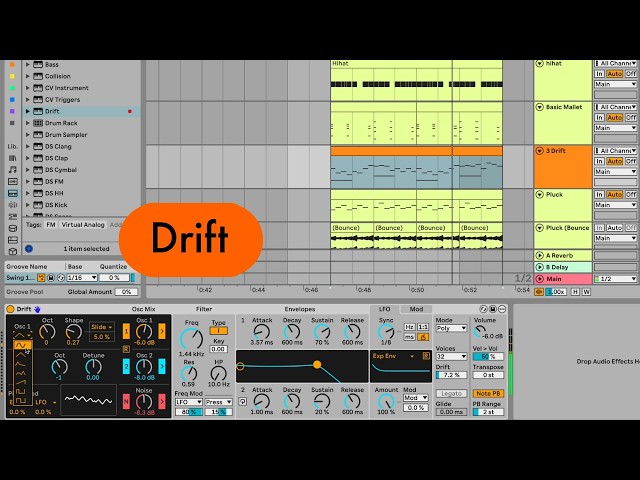640x480 pixels.
Task: Click Osc 1 filter routing arrow button
Action: pos(162,331)
